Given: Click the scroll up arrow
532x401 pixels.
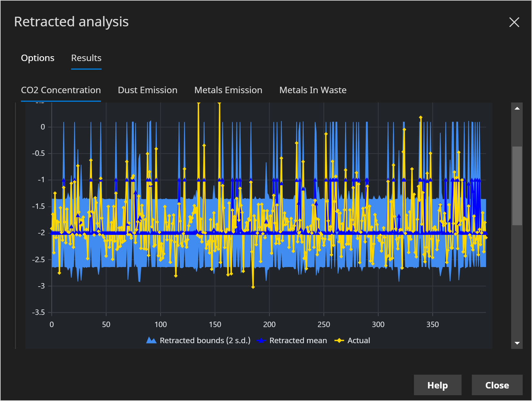Looking at the screenshot, I should click(517, 109).
